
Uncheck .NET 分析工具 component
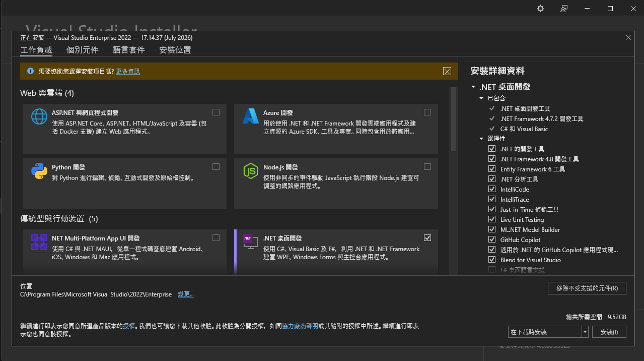point(492,179)
